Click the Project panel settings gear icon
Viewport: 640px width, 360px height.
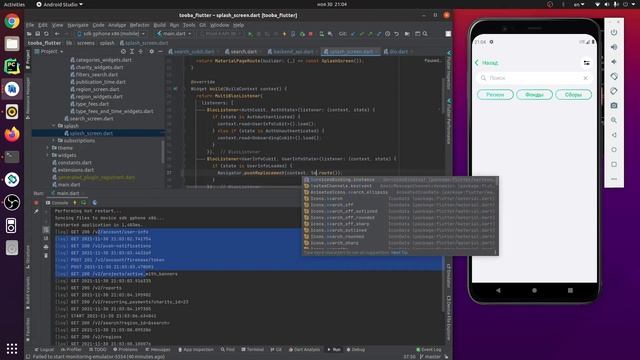click(x=151, y=51)
